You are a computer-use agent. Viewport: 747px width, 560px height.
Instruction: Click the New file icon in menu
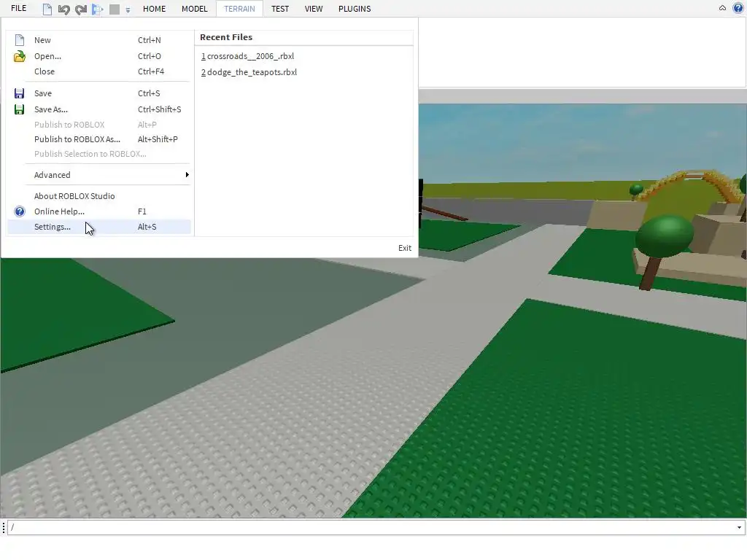click(20, 40)
